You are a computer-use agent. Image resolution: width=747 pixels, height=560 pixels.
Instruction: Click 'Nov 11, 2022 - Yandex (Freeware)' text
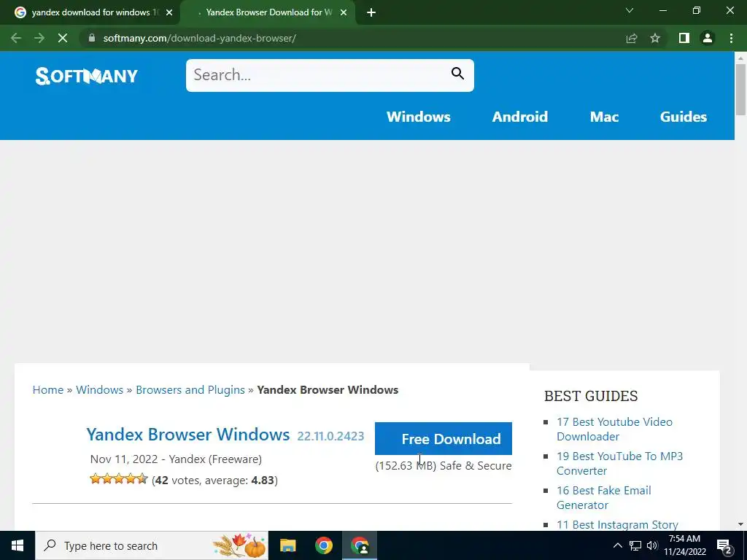[176, 459]
